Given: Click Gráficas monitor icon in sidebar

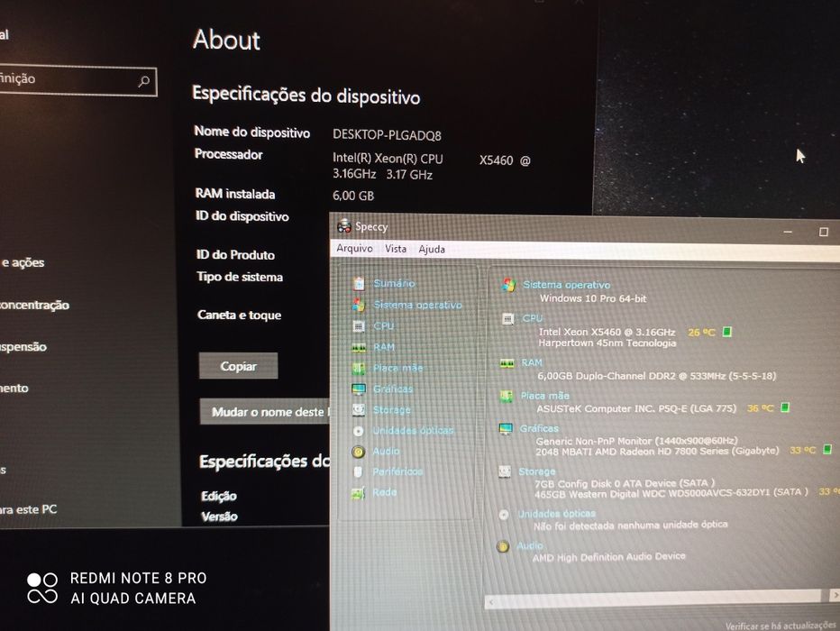Looking at the screenshot, I should click(359, 389).
